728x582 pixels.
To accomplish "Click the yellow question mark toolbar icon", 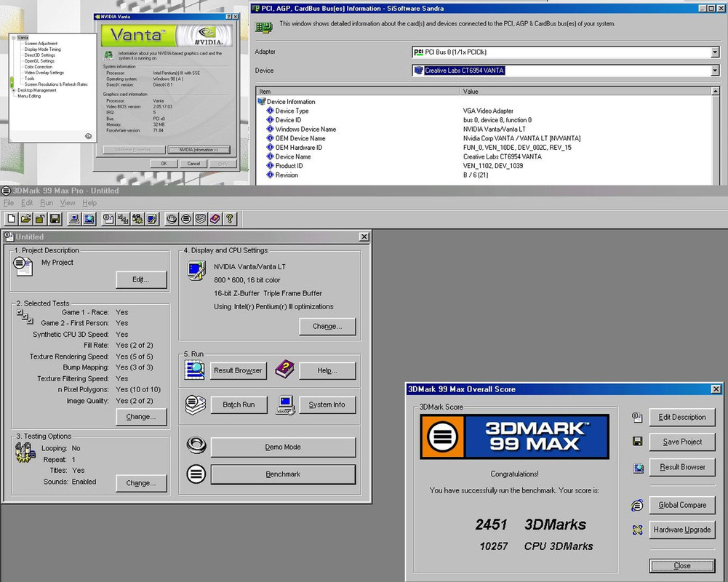I will (x=230, y=219).
